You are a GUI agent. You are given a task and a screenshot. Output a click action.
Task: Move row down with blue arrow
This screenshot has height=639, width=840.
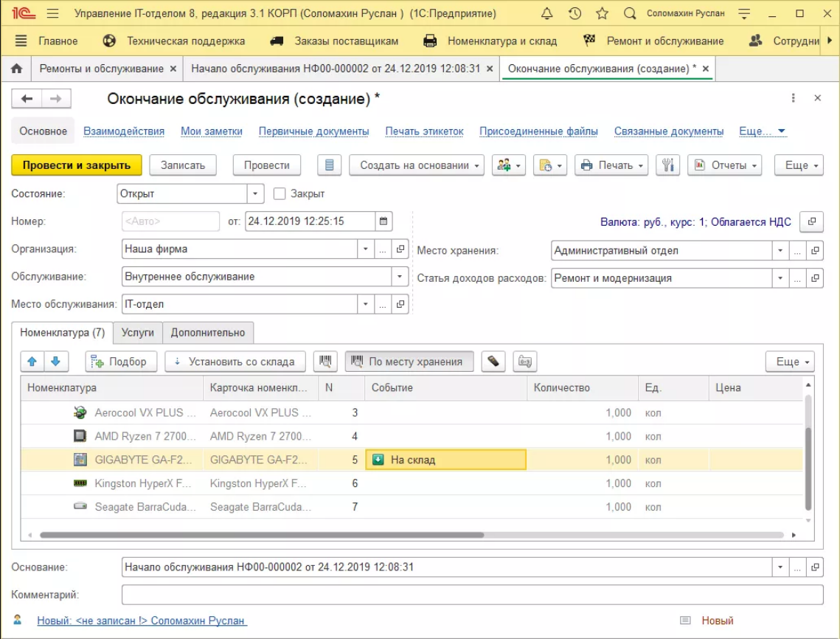[56, 362]
